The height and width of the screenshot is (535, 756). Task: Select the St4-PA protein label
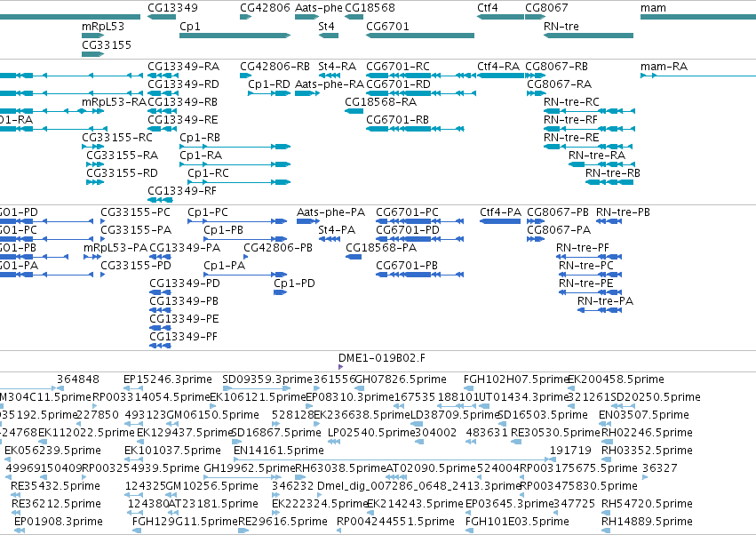[337, 230]
